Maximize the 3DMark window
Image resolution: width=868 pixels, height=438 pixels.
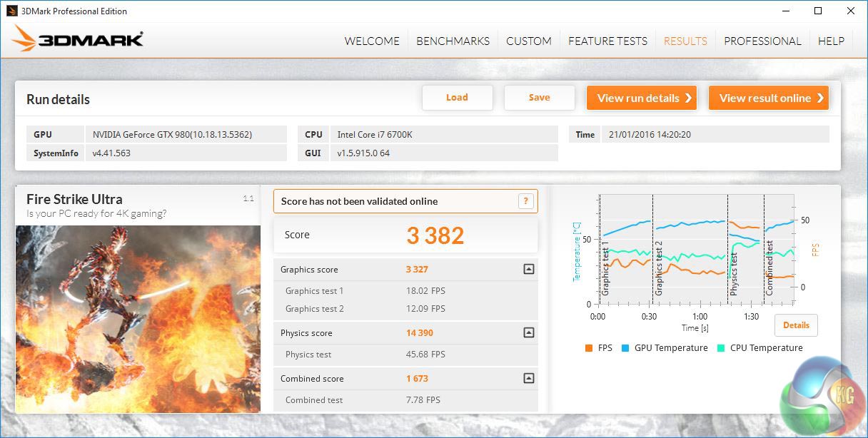click(x=819, y=11)
